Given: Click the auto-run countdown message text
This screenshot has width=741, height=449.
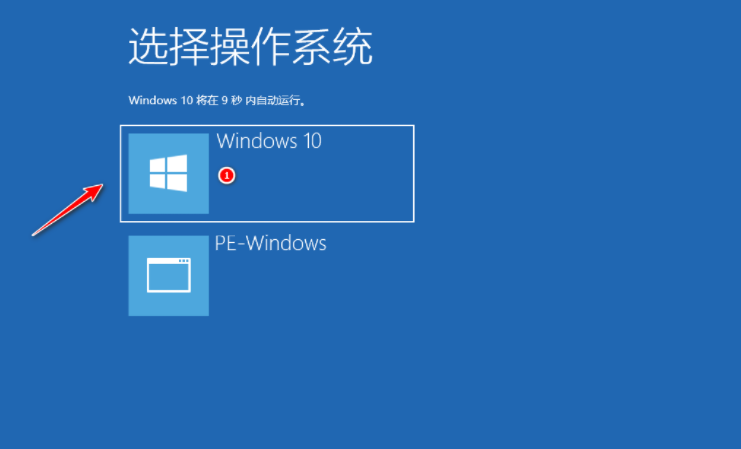Looking at the screenshot, I should [217, 100].
